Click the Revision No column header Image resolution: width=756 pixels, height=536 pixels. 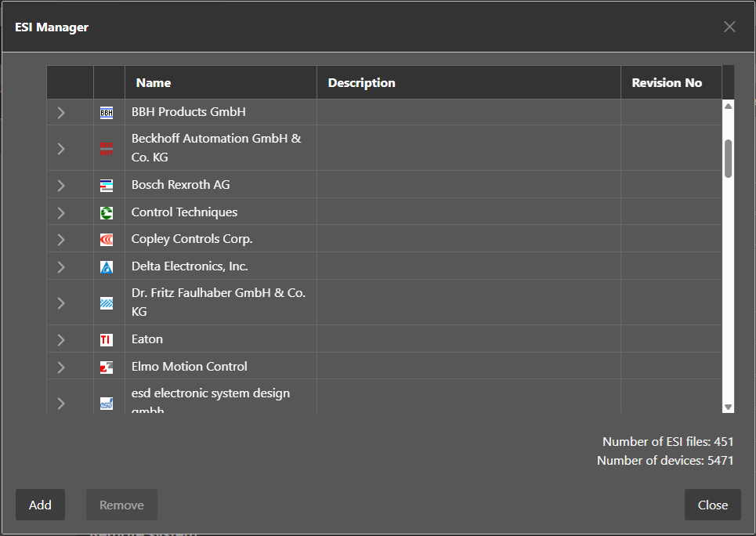(x=671, y=82)
